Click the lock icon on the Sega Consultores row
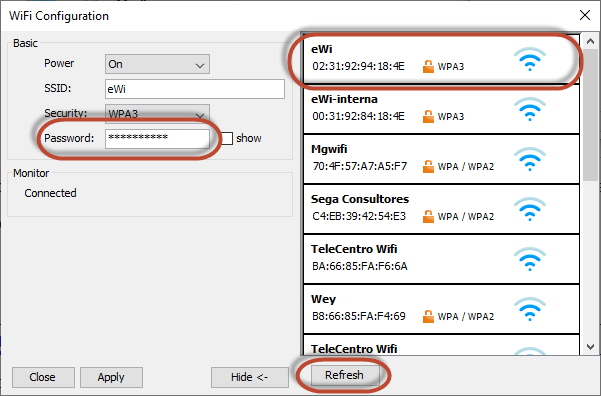 (428, 216)
